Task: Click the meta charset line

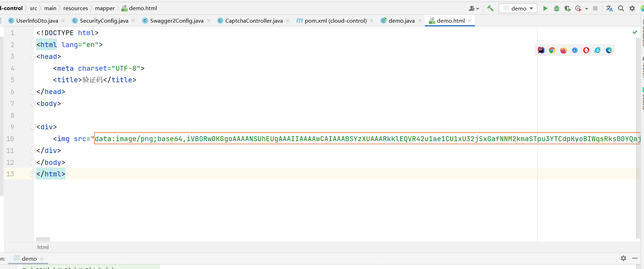Action: tap(99, 68)
